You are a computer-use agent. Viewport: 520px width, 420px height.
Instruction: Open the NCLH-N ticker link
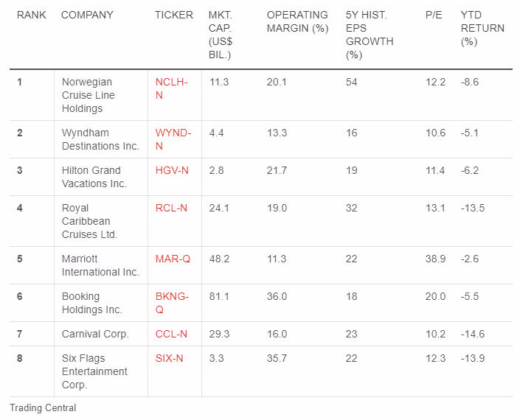coord(171,88)
